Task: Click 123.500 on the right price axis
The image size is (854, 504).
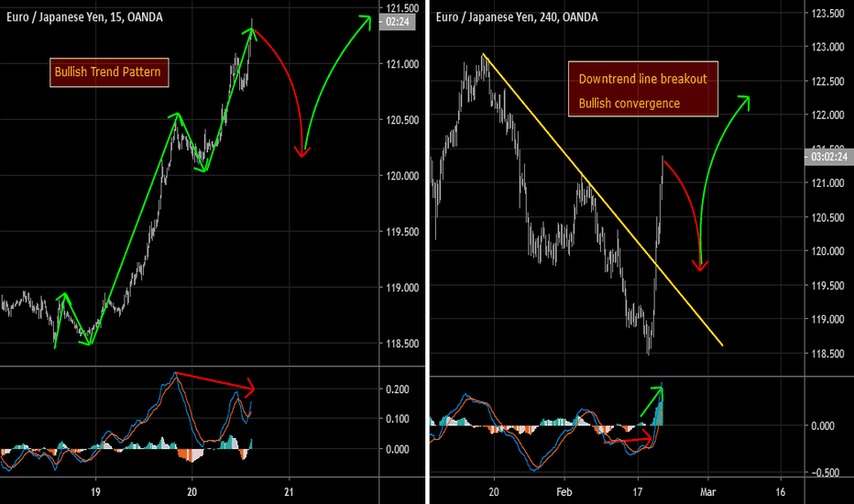Action: (827, 14)
